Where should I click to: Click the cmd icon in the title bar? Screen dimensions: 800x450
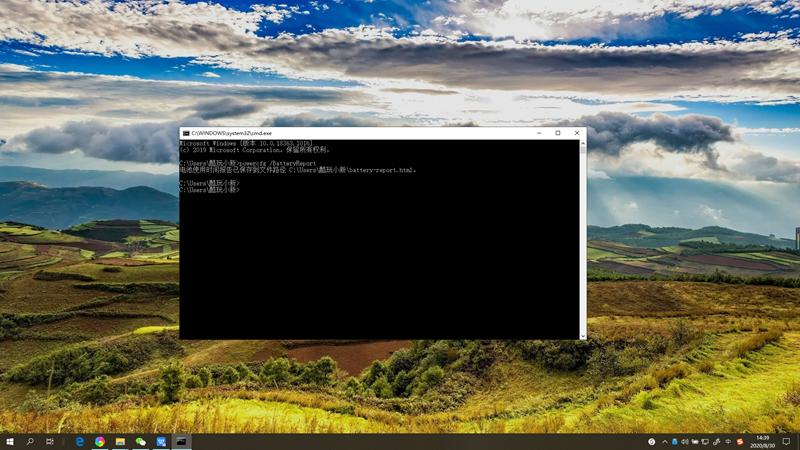(x=186, y=133)
